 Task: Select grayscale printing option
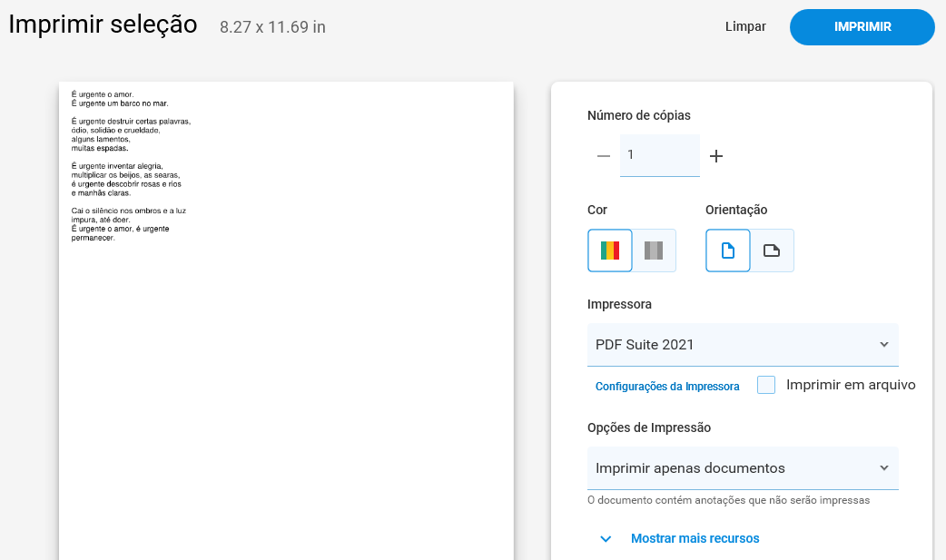point(654,251)
